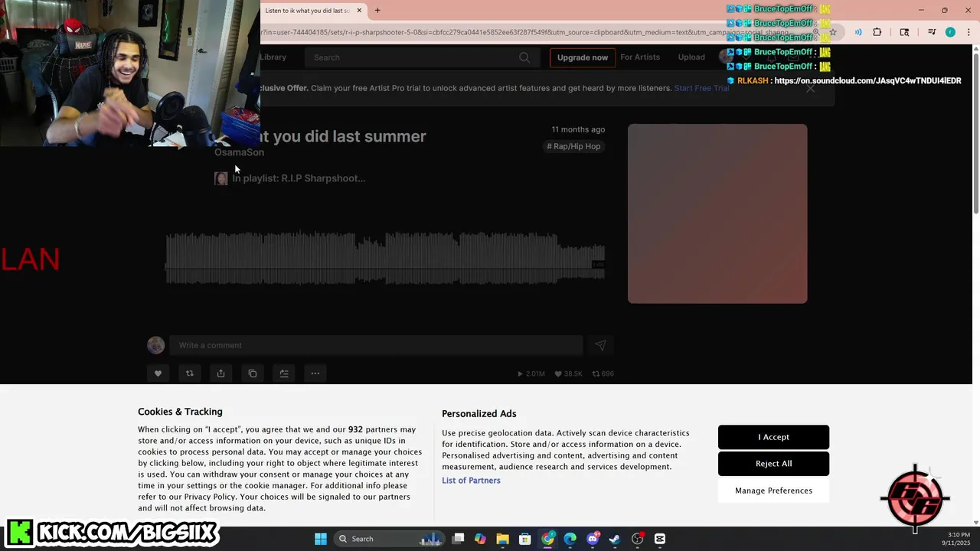Click the zoom magnifier icon in the address bar

[x=816, y=32]
